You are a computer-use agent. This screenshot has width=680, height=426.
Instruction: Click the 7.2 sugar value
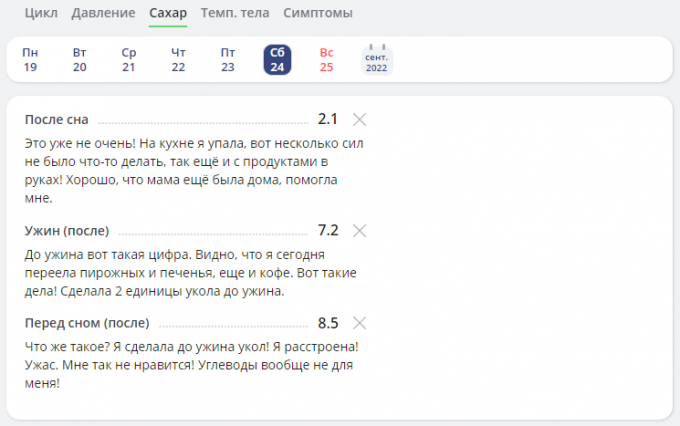coord(328,230)
